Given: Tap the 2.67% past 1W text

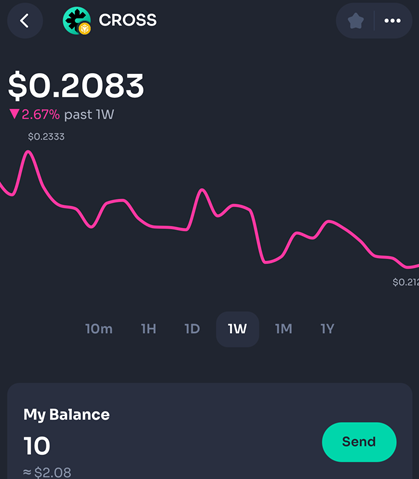Looking at the screenshot, I should (68, 115).
